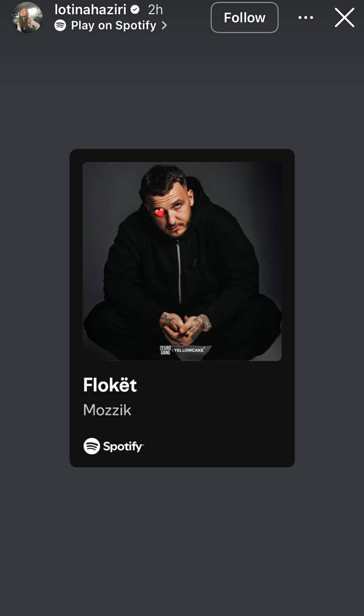Image resolution: width=364 pixels, height=616 pixels.
Task: Click the verified badge next to lotinahaziri
Action: click(135, 10)
